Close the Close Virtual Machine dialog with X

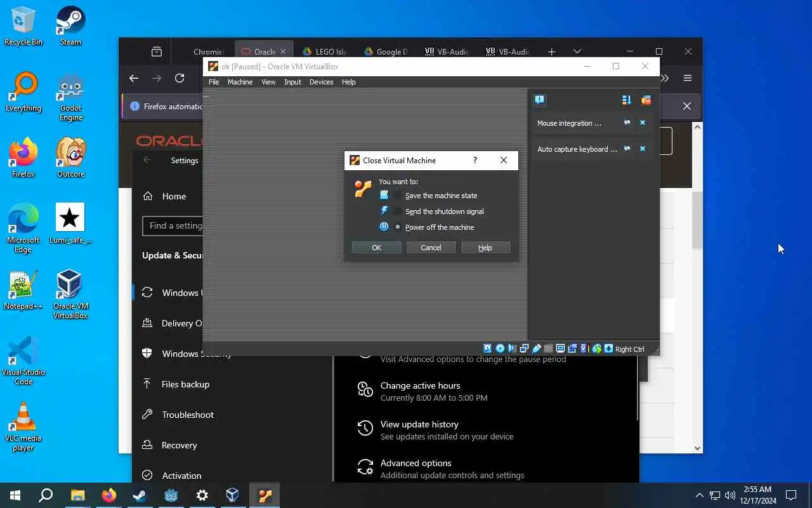click(x=504, y=160)
